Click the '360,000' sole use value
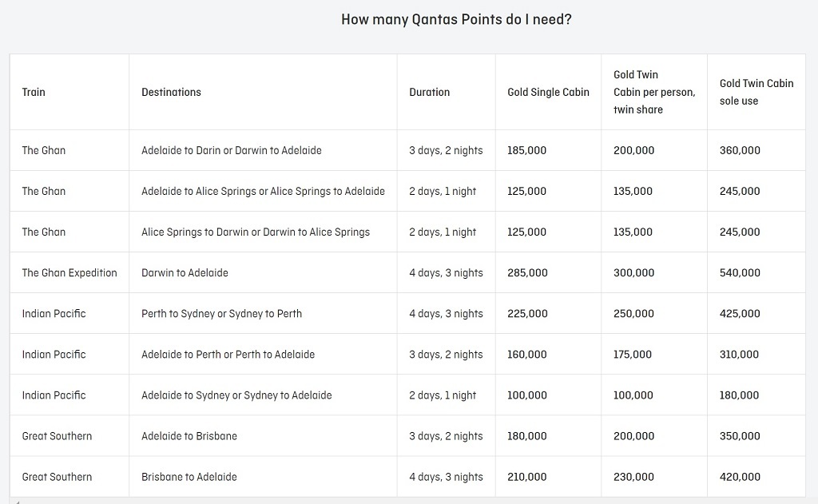Screen dimensions: 818x504 tap(740, 150)
